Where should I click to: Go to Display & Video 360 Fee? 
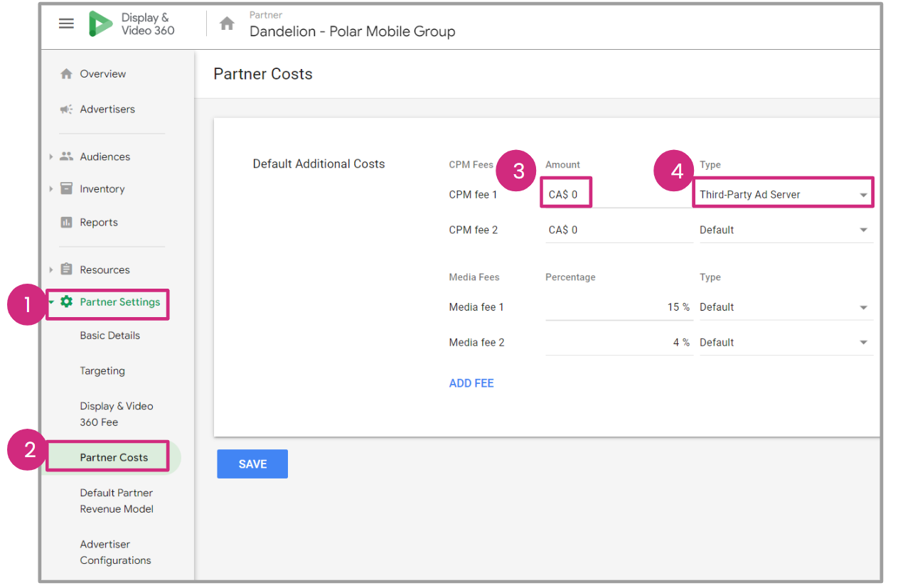117,414
